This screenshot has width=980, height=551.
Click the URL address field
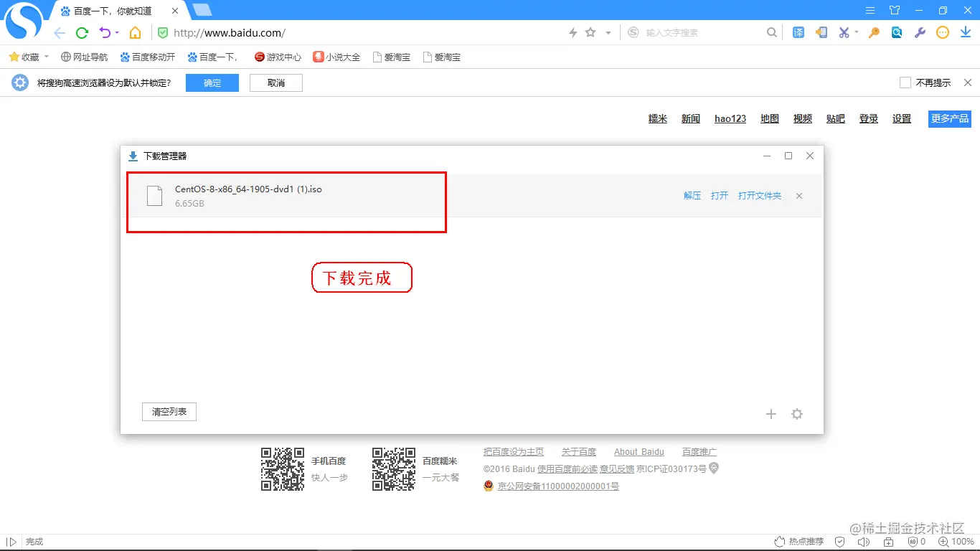pyautogui.click(x=359, y=33)
